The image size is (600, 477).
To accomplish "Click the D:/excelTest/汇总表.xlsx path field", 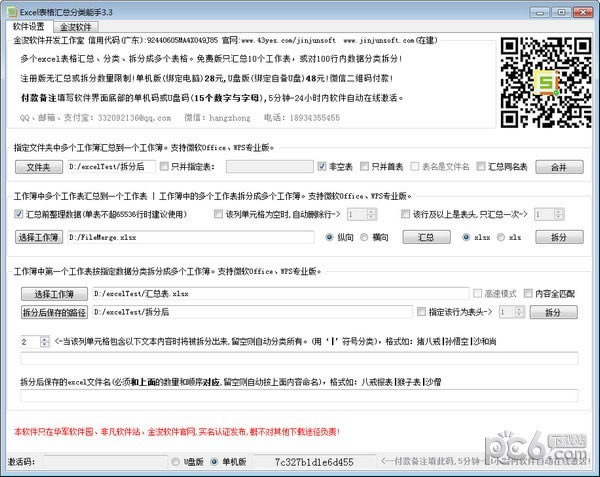I will pos(281,294).
